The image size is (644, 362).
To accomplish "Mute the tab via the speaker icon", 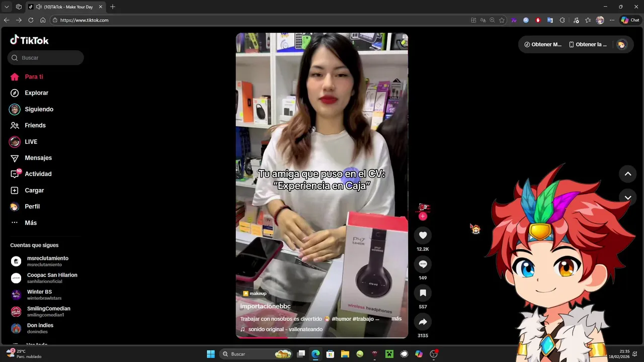I will [x=39, y=7].
